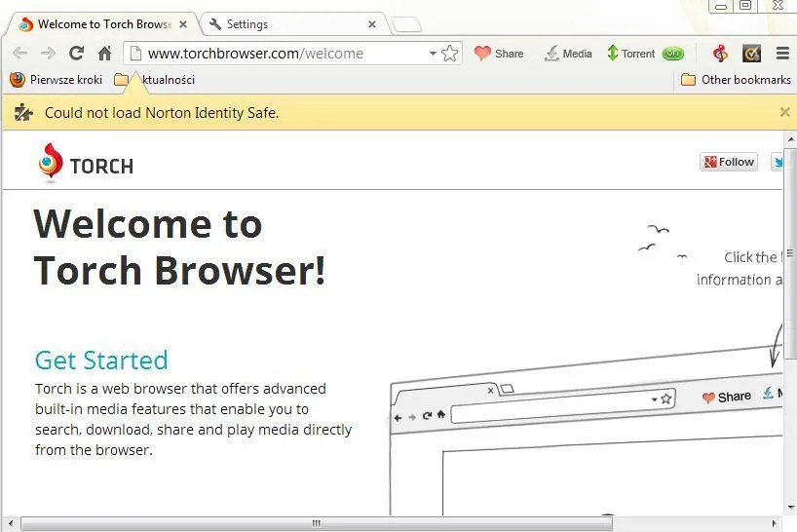Open the Aktualności bookmark folder
This screenshot has height=532, width=797.
155,80
